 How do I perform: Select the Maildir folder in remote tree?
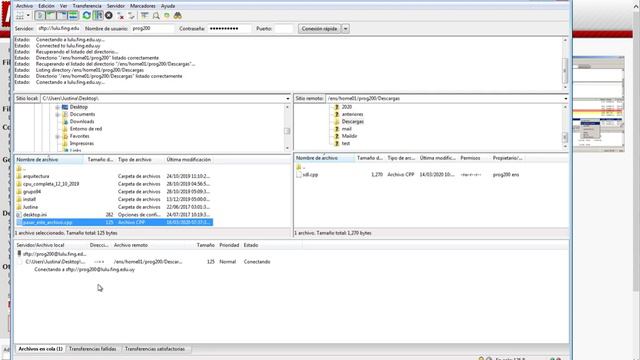coord(349,136)
